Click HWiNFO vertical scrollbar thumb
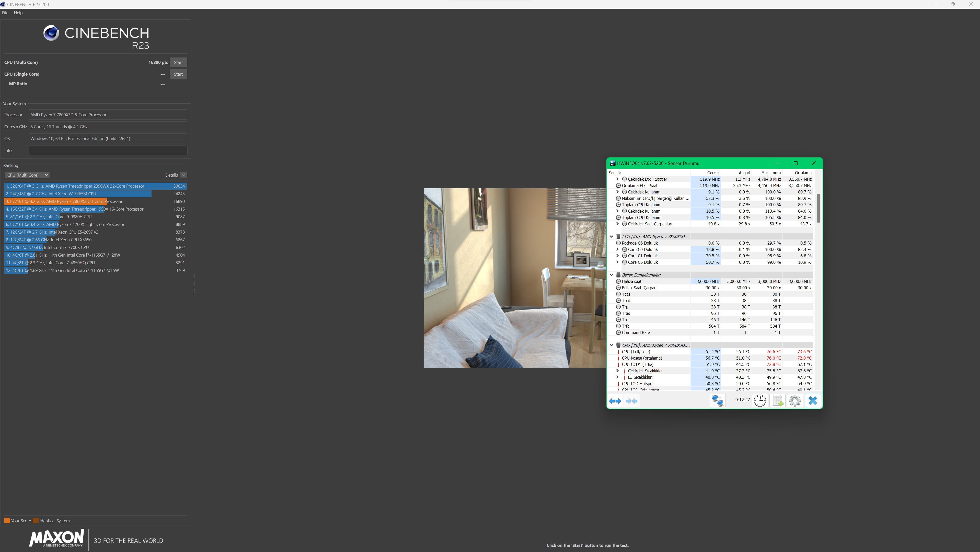The width and height of the screenshot is (980, 552). click(x=818, y=209)
